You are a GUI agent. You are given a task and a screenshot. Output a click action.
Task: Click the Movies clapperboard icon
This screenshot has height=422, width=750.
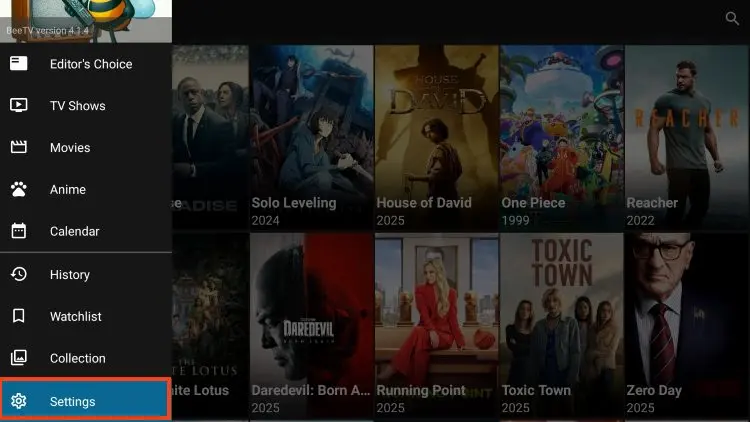point(19,147)
